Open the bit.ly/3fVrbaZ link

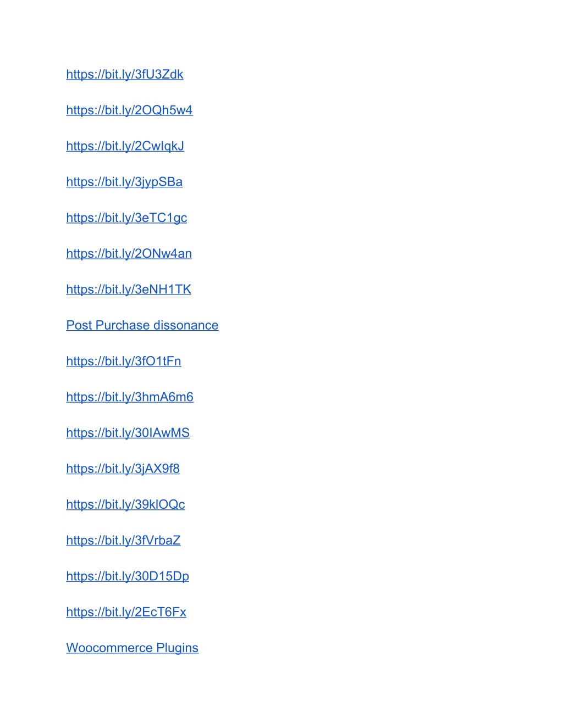(x=124, y=541)
